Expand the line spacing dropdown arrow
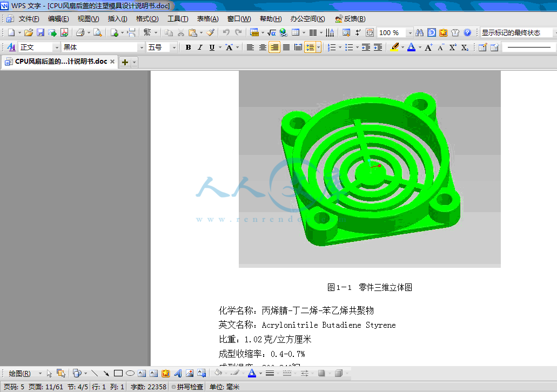Image resolution: width=557 pixels, height=392 pixels. [x=318, y=47]
